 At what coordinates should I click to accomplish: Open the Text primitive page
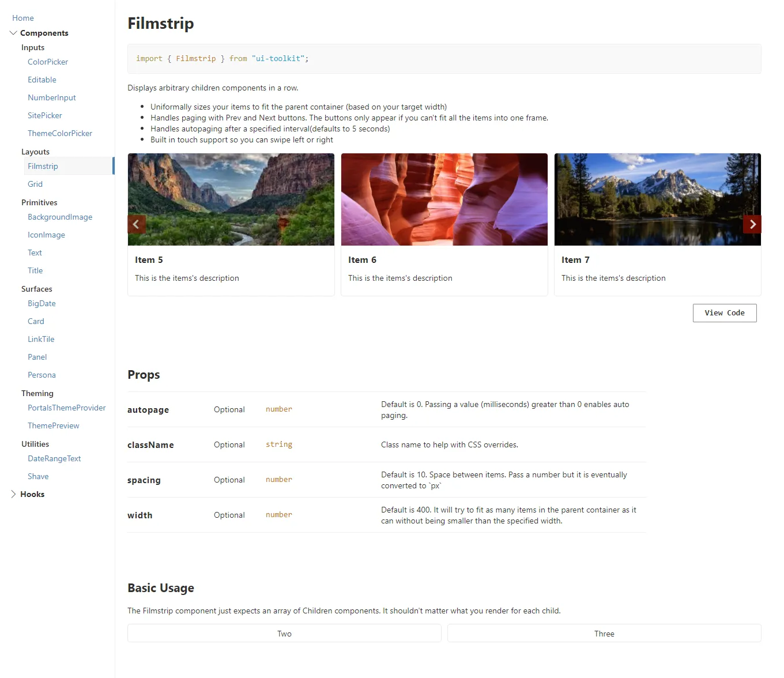(x=35, y=253)
